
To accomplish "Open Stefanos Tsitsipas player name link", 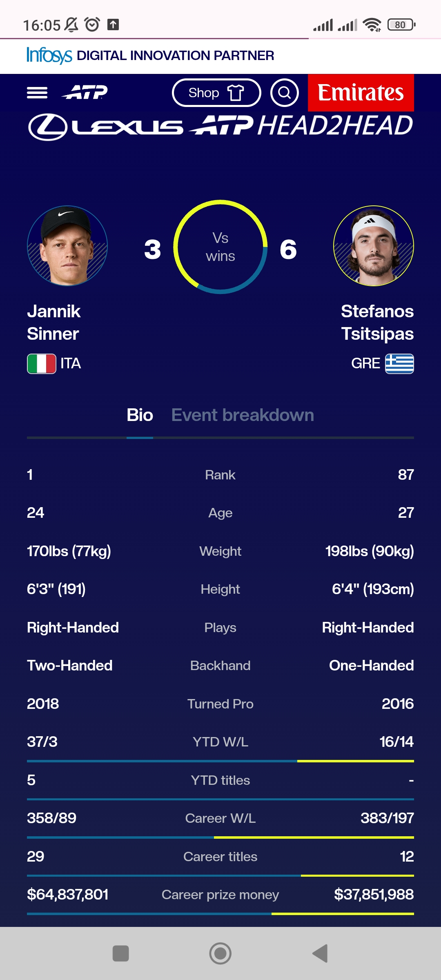I will [377, 323].
